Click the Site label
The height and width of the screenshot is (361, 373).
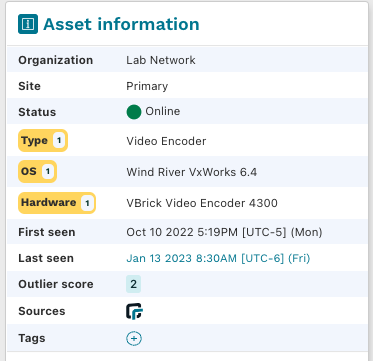[29, 86]
